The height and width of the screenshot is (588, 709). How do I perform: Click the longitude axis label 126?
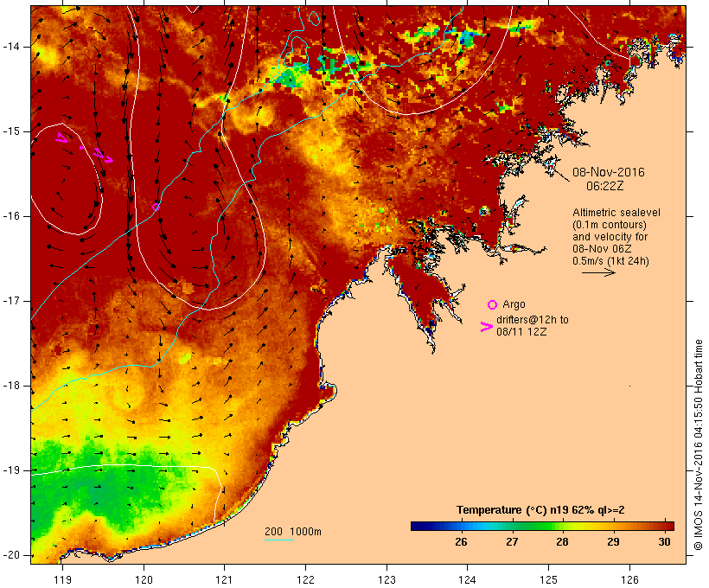click(x=629, y=580)
